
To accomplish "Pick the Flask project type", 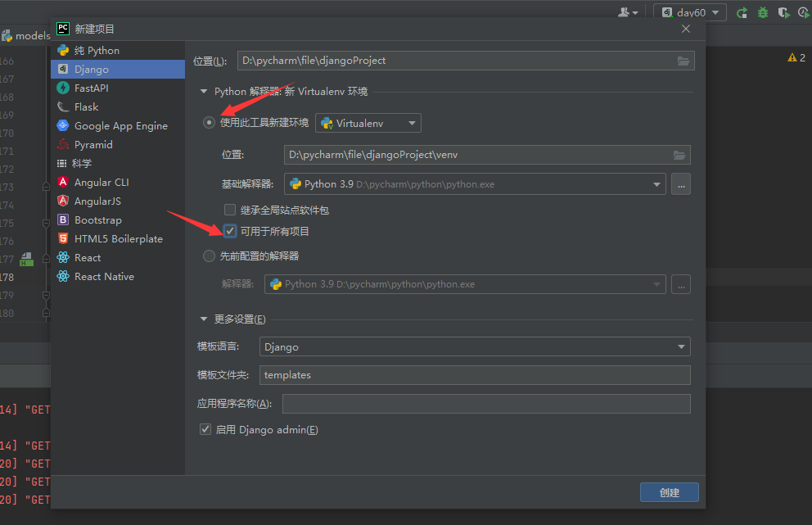I will click(118, 106).
